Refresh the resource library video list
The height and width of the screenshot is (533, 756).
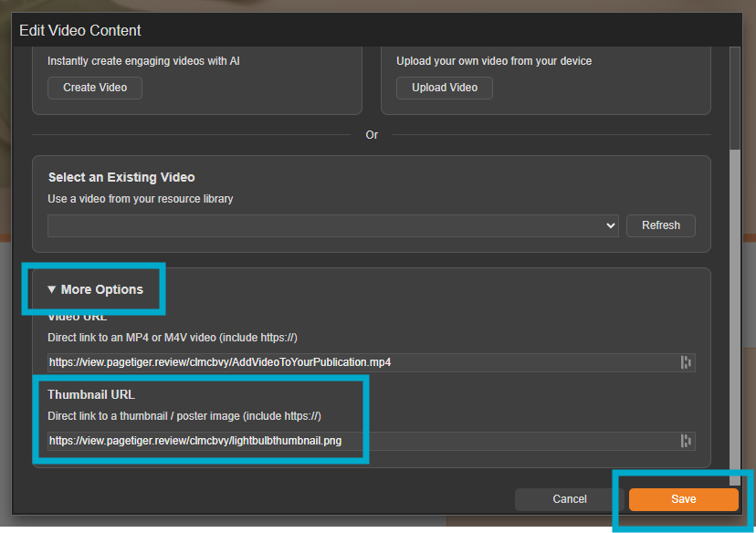(660, 225)
